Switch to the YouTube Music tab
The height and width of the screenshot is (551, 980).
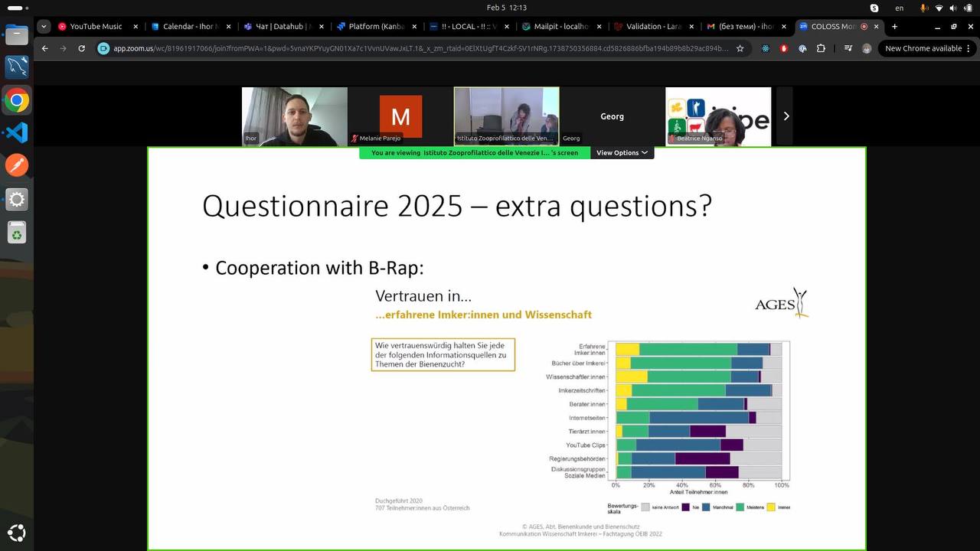(97, 26)
